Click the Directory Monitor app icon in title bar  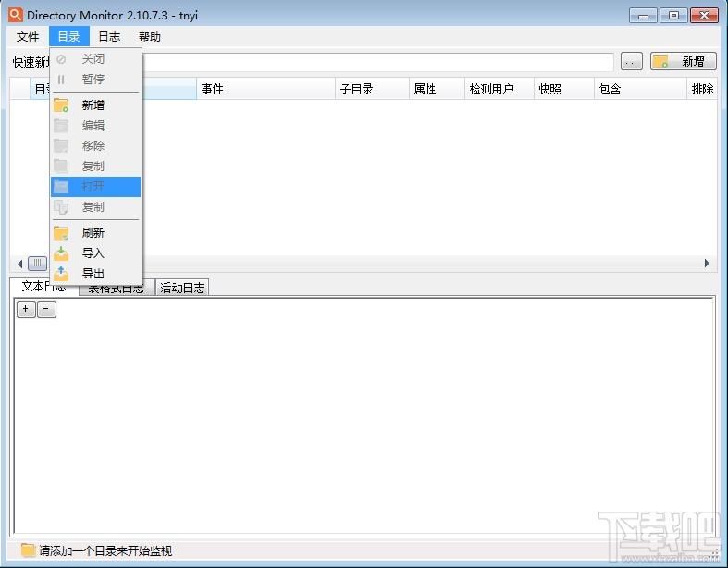[16, 15]
